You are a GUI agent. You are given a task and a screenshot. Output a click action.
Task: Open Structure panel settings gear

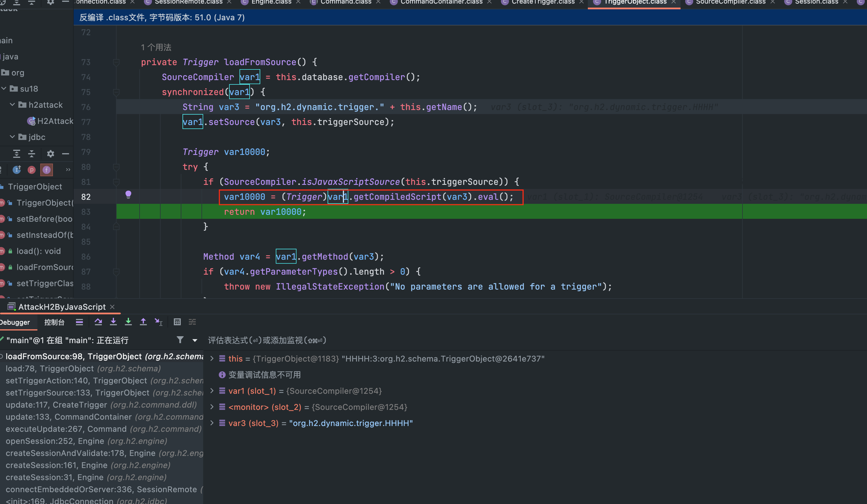[50, 154]
